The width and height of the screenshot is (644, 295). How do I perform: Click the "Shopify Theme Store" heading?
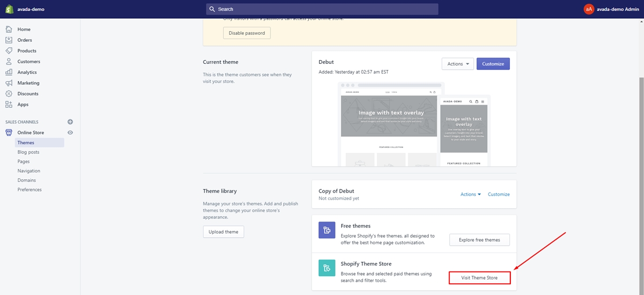click(x=366, y=264)
